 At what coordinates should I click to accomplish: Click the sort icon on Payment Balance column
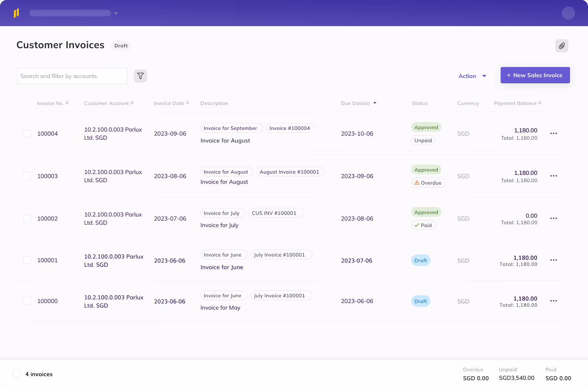540,103
